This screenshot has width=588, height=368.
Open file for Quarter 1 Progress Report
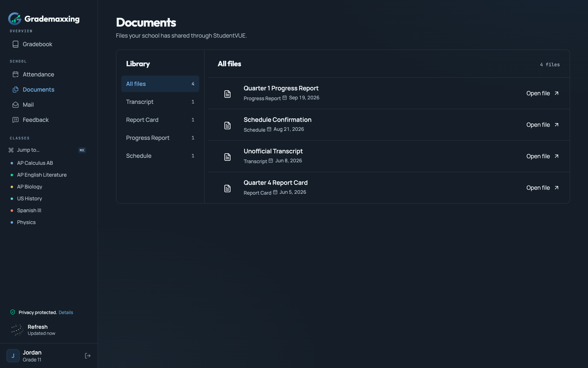click(542, 93)
